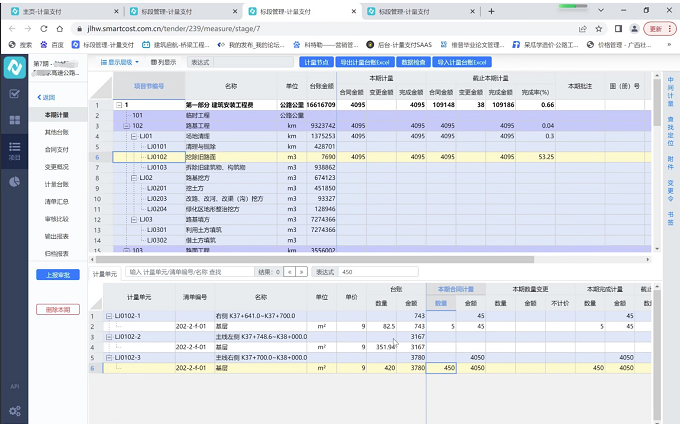Collapse the LJ01 tree node
The width and height of the screenshot is (680, 424).
(x=135, y=135)
